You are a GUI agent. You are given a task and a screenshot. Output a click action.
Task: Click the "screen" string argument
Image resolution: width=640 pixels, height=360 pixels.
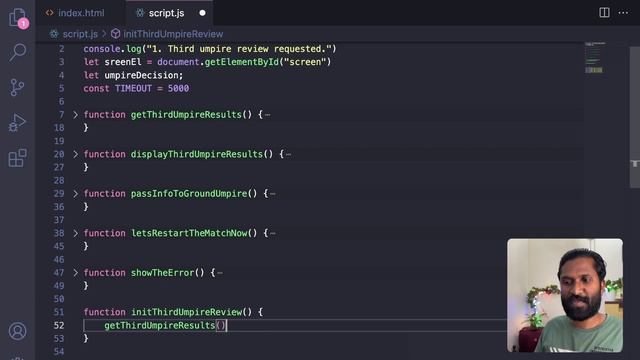(x=305, y=62)
